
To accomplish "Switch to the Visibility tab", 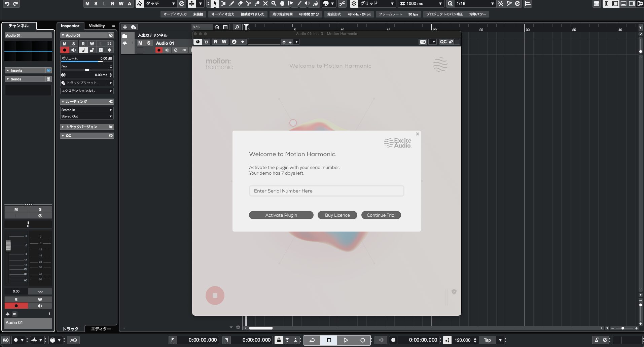I will (97, 26).
